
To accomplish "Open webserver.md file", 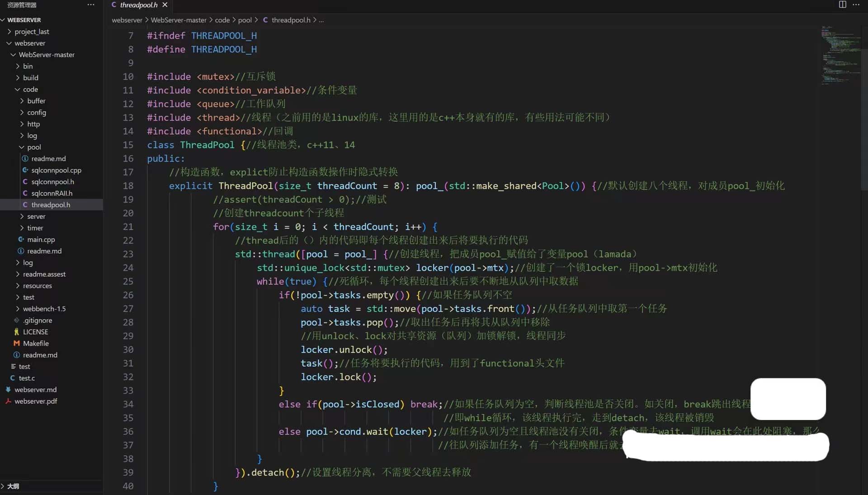I will tap(52, 390).
